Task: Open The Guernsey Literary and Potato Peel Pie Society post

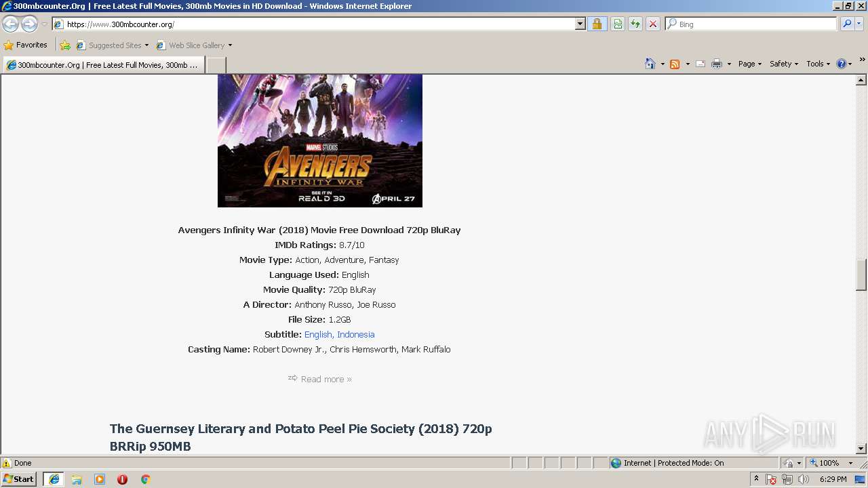Action: click(x=300, y=437)
